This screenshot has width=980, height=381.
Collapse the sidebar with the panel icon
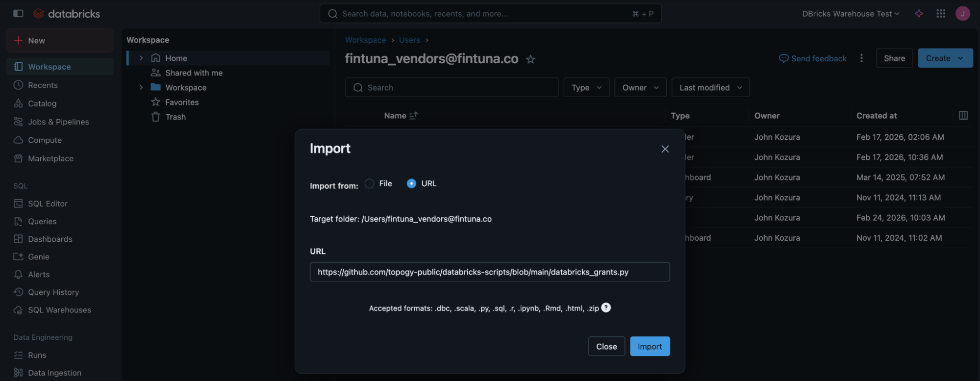18,13
